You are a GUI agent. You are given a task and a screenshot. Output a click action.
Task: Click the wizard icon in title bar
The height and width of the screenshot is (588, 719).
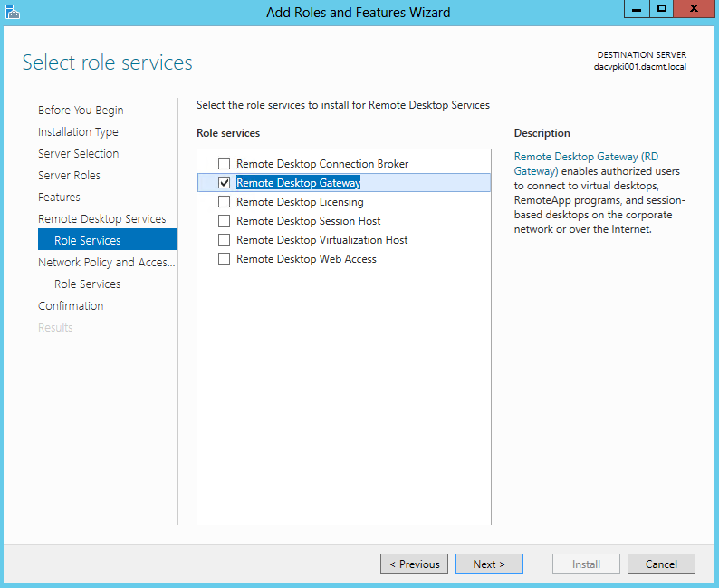(13, 13)
